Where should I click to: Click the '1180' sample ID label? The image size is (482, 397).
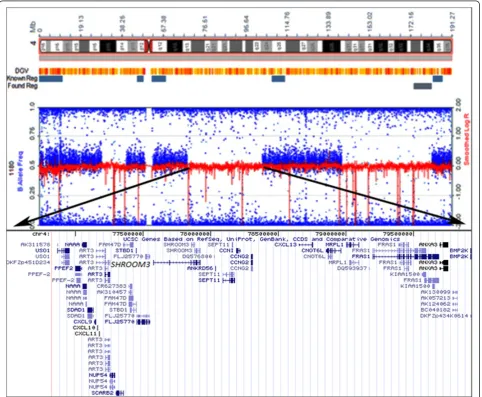(x=11, y=167)
